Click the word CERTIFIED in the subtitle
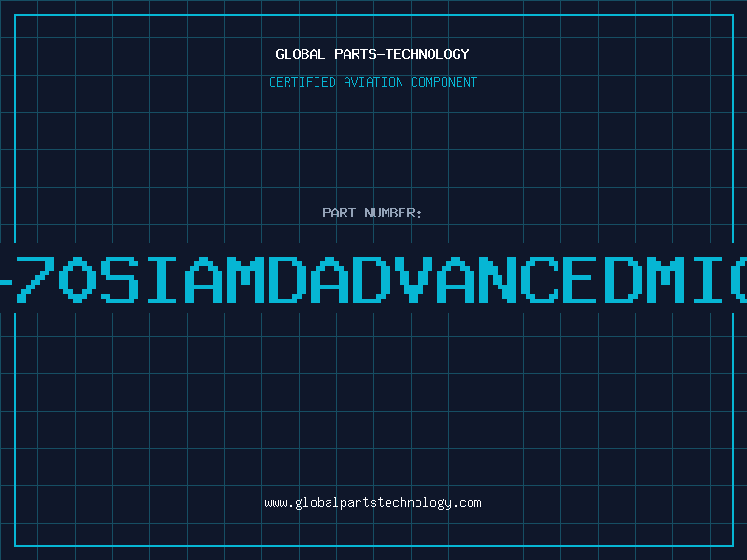 tap(303, 82)
